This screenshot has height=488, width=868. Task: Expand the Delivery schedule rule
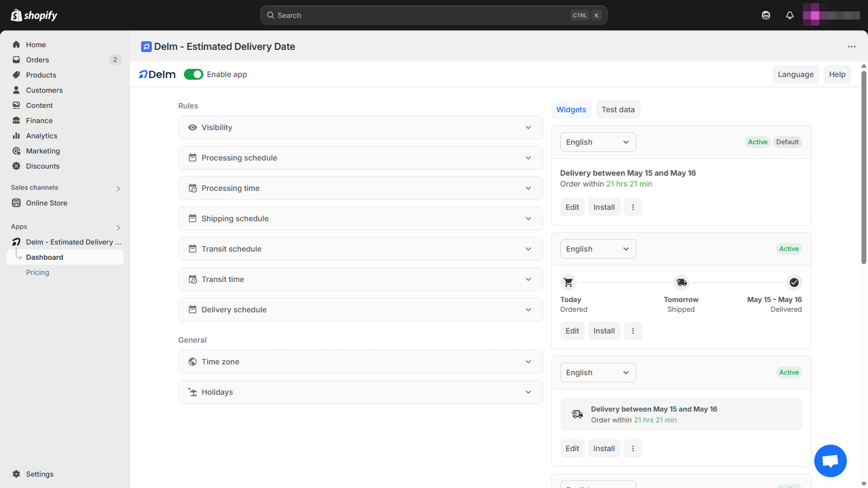360,310
